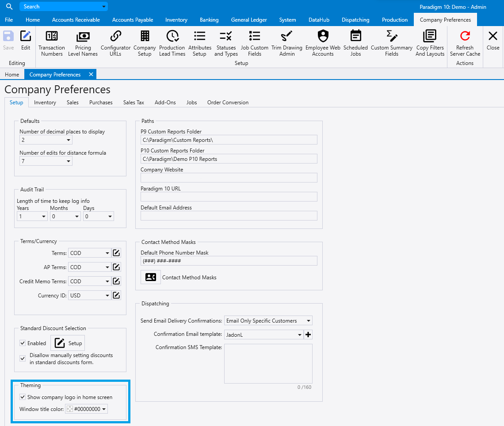
Task: Click the Confirmation SMS Template box
Action: pos(268,364)
